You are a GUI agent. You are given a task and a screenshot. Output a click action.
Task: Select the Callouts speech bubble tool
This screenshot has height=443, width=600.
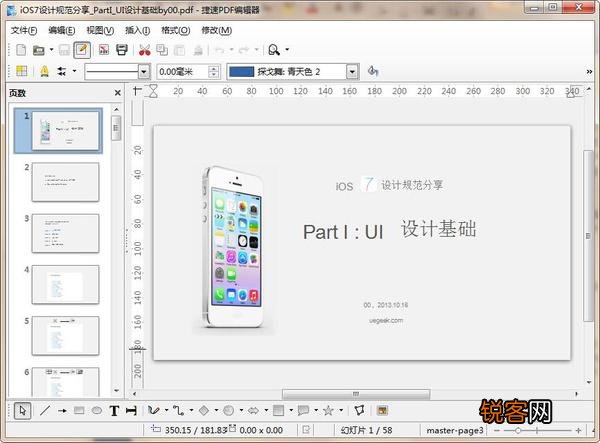pos(303,411)
